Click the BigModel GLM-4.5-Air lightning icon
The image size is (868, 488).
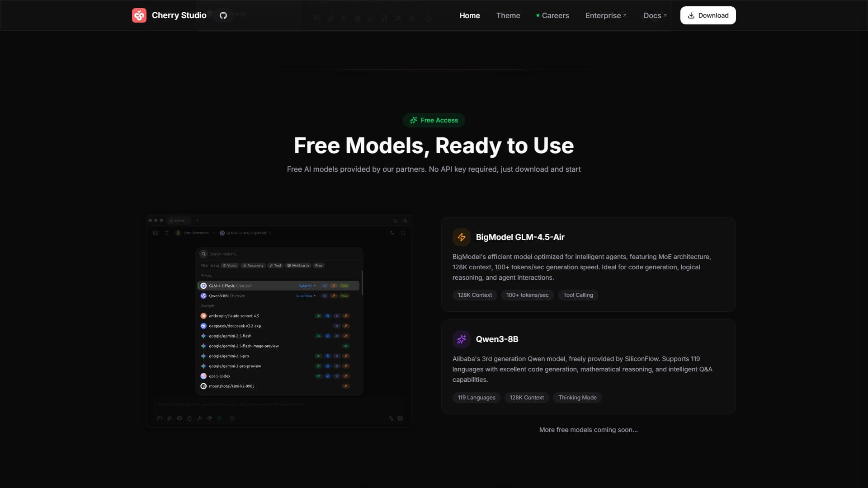[x=462, y=237]
